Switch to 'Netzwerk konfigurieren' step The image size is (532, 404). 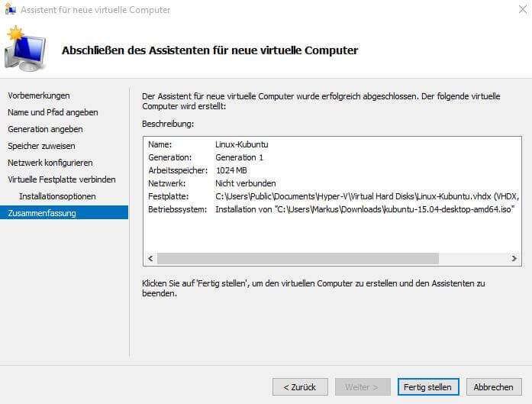(50, 163)
